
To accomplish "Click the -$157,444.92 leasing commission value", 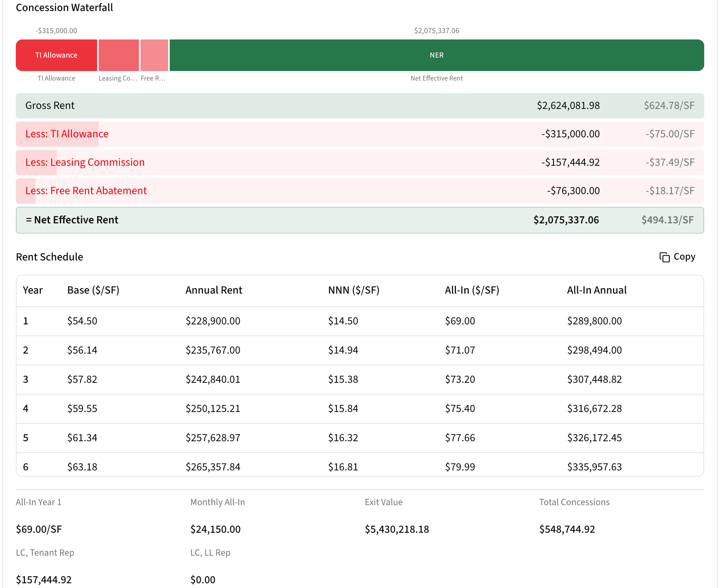I will [570, 163].
